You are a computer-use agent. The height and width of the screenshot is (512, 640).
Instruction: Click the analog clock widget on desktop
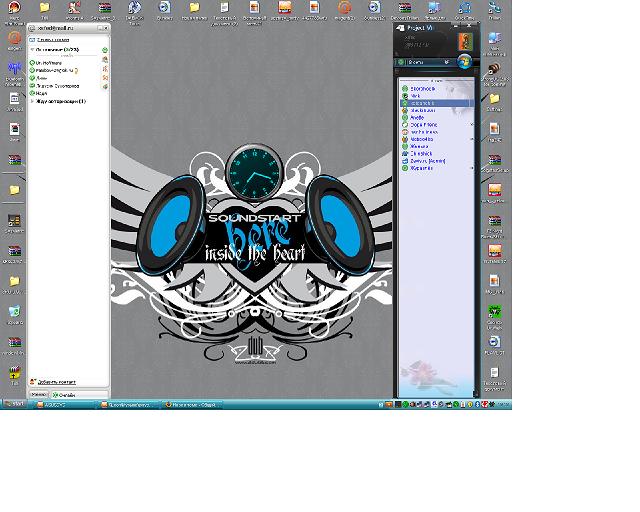click(x=254, y=173)
